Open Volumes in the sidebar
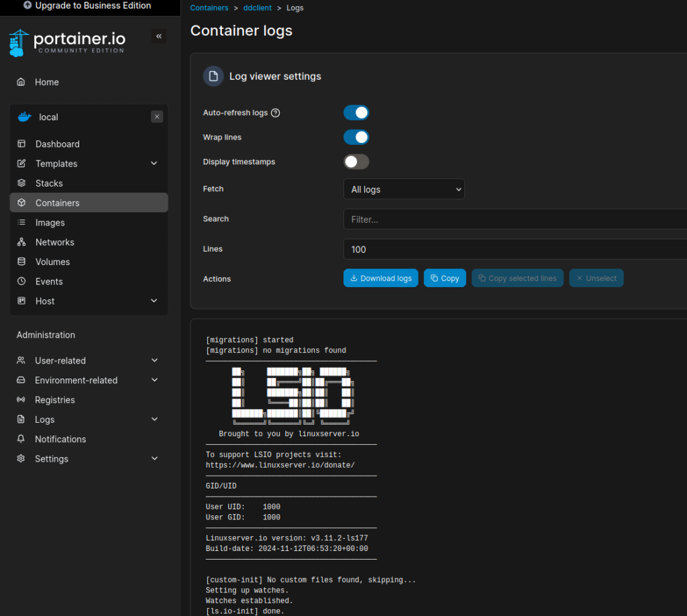This screenshot has width=687, height=616. pyautogui.click(x=89, y=262)
